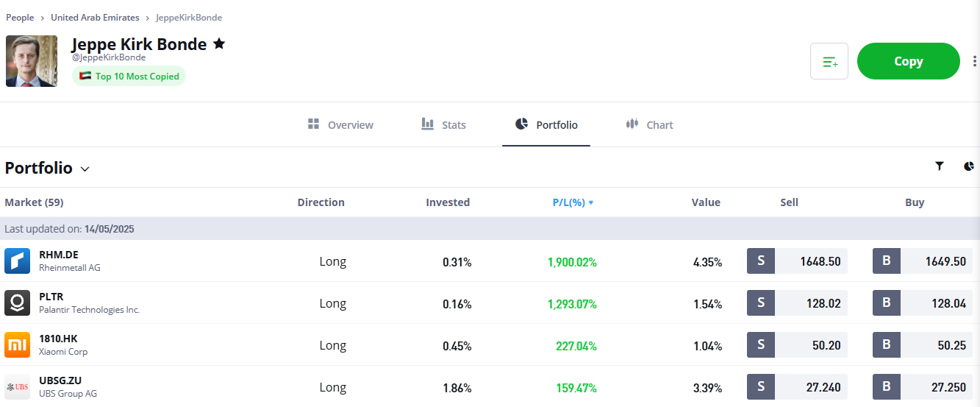Click the UBS Group logo
Image resolution: width=980 pixels, height=407 pixels.
tap(17, 386)
